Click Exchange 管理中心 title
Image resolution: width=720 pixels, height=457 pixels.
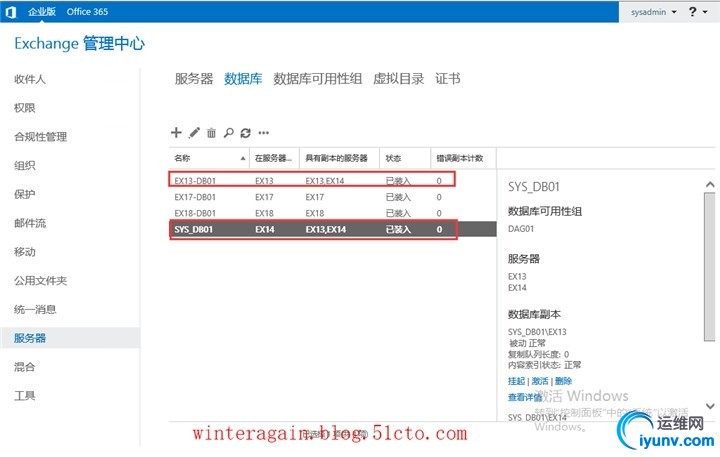[x=79, y=44]
